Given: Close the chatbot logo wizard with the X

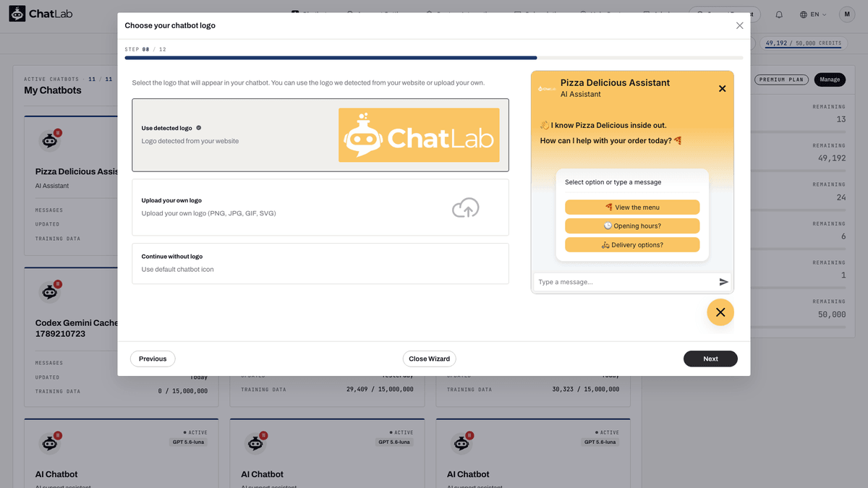Looking at the screenshot, I should 739,25.
